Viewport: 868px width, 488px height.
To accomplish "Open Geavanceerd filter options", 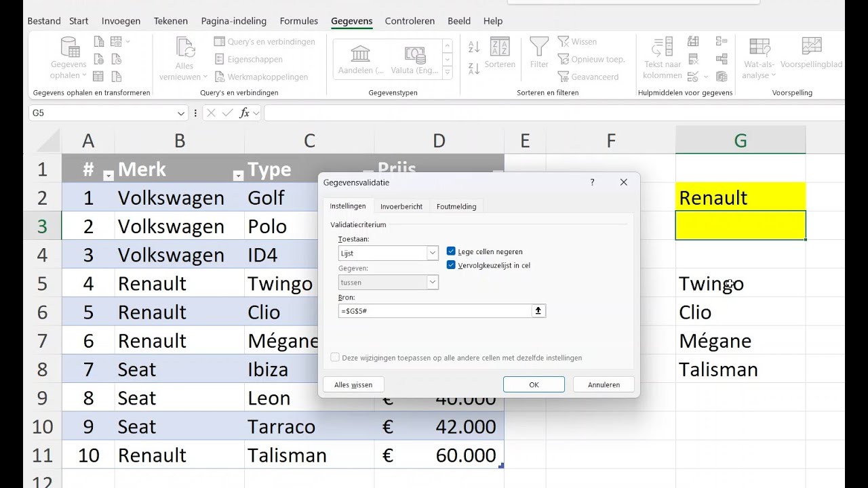I will click(x=589, y=77).
